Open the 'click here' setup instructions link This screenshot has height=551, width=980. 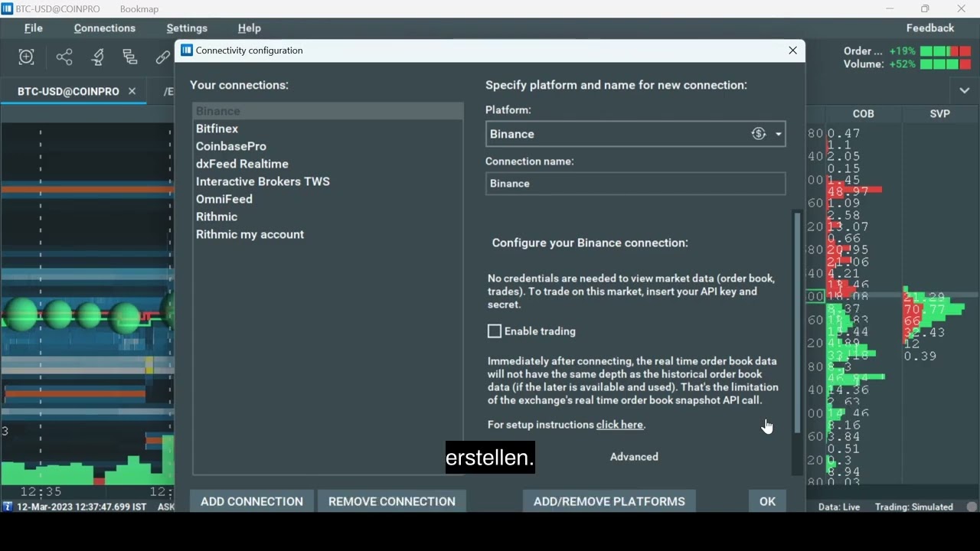[619, 425]
